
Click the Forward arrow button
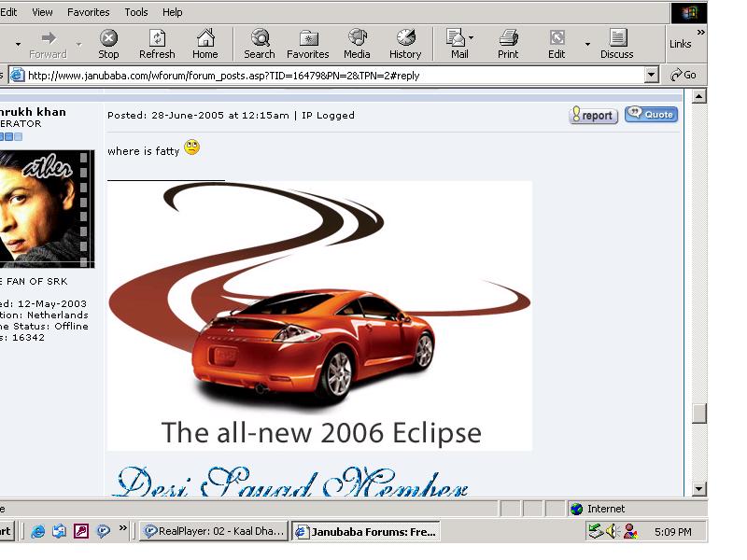49,44
